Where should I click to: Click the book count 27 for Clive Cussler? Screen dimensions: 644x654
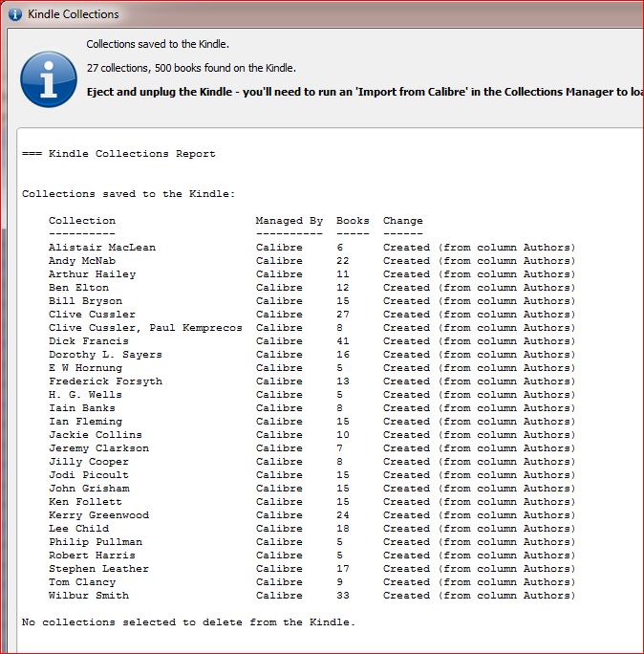click(x=343, y=314)
